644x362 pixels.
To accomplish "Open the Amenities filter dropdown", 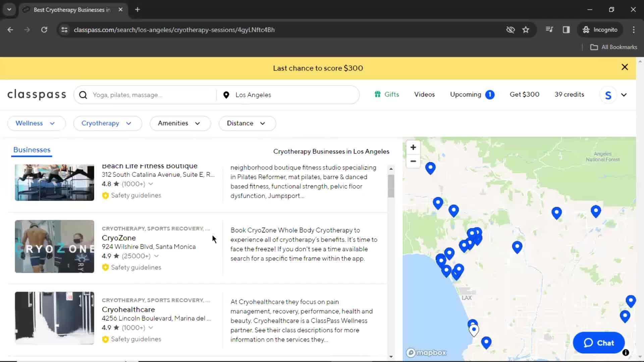I will (x=180, y=123).
